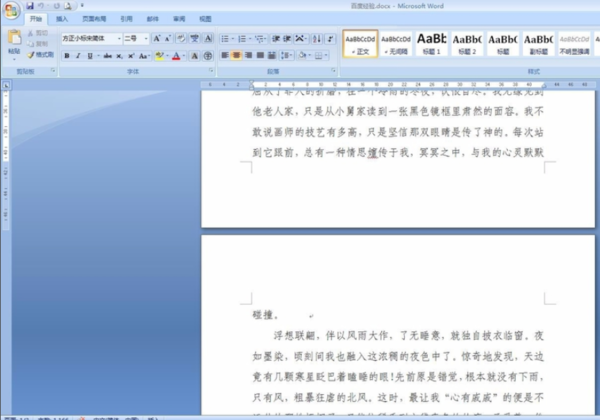Screen dimensions: 600x420
Task: Click the Enclose Characters circle icon
Action: pyautogui.click(x=208, y=56)
